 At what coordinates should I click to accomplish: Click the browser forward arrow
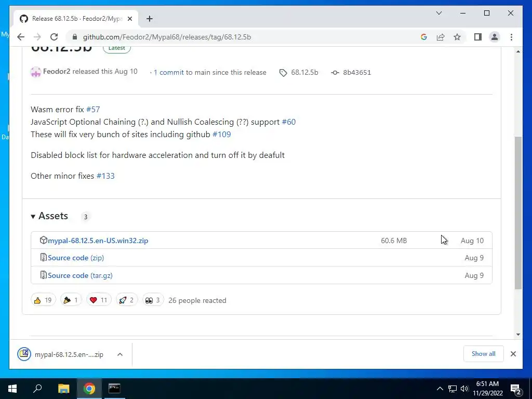tap(37, 37)
